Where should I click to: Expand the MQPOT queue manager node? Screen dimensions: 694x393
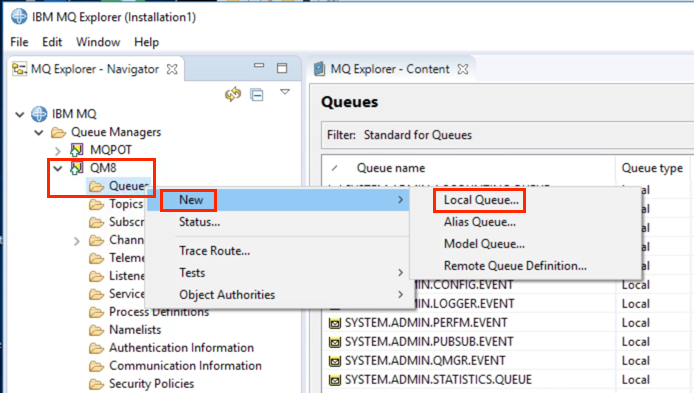(58, 150)
